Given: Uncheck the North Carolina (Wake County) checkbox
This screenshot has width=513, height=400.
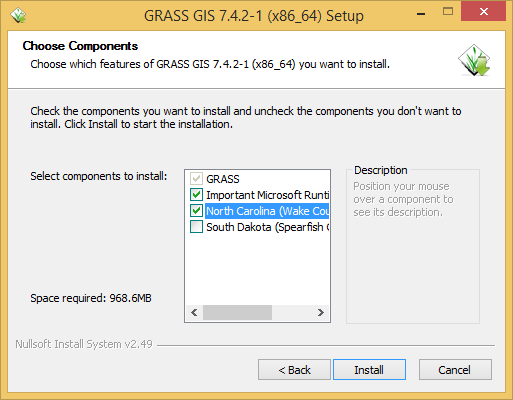Looking at the screenshot, I should pos(196,211).
